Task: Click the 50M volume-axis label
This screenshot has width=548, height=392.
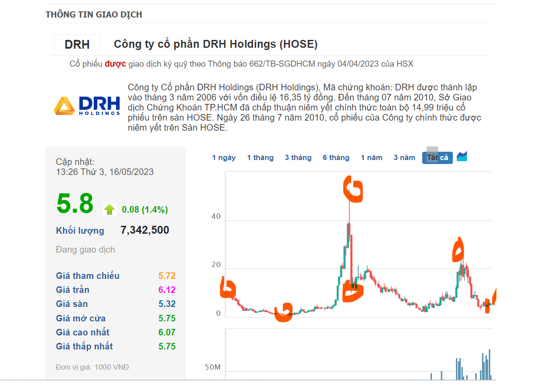Action: pos(213,367)
